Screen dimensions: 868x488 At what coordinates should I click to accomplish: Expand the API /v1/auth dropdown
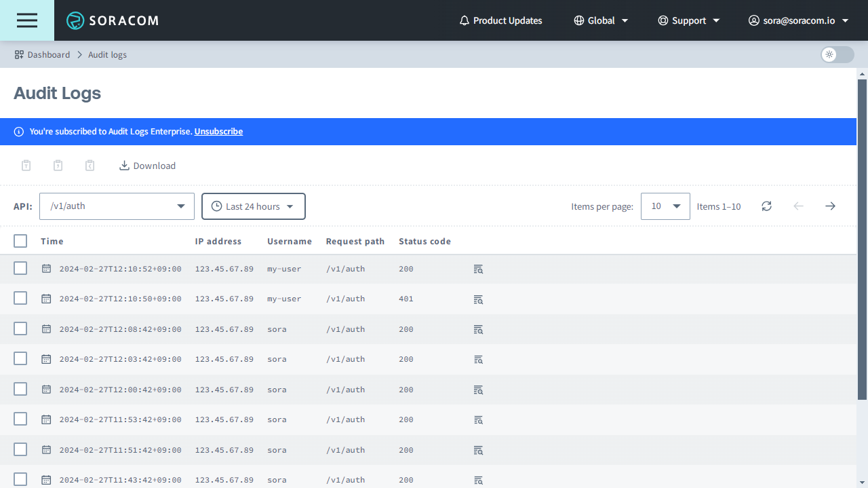click(x=117, y=206)
